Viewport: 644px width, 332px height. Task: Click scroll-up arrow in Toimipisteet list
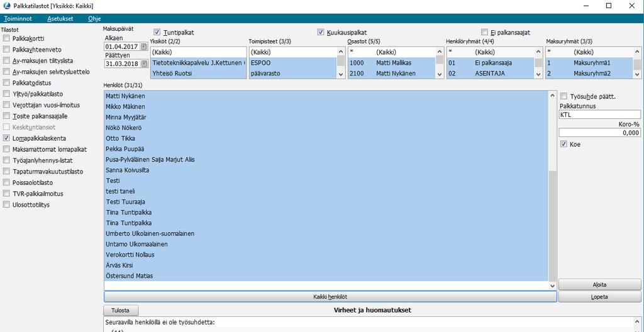point(341,52)
